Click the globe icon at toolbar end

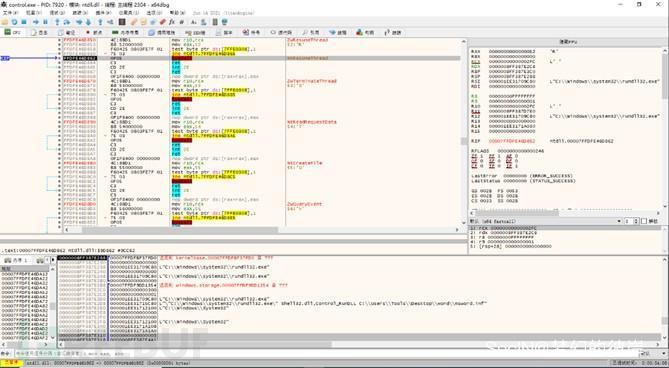click(x=225, y=22)
